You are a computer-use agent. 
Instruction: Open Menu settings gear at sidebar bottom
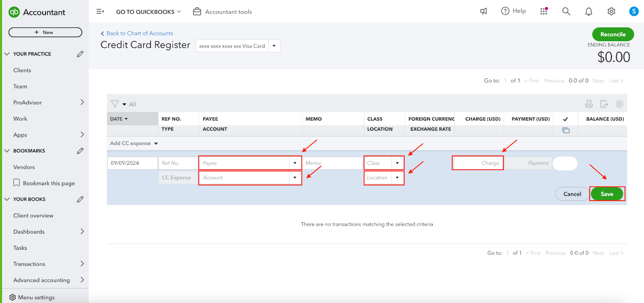click(x=12, y=297)
